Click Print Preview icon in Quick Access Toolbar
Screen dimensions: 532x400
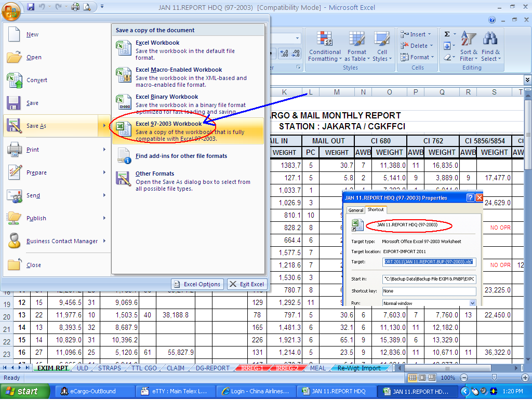pos(87,7)
